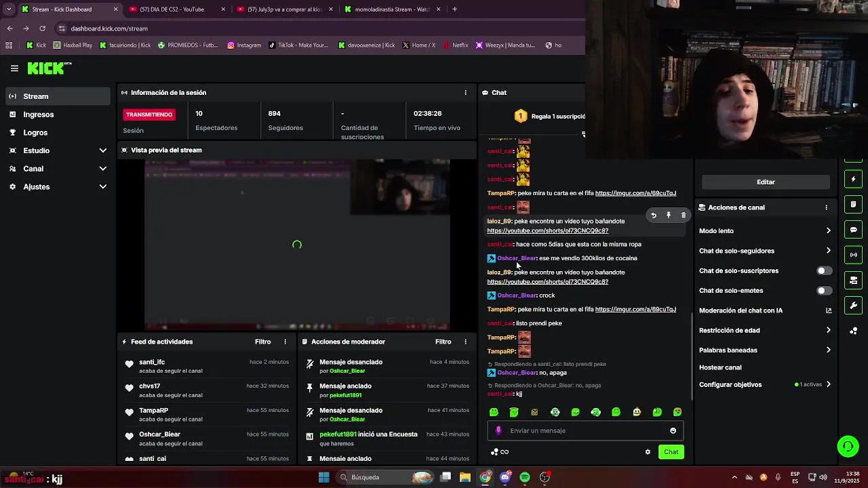This screenshot has width=868, height=488.
Task: Switch to DIA DE CS2 YouTube tab
Action: pos(176,9)
